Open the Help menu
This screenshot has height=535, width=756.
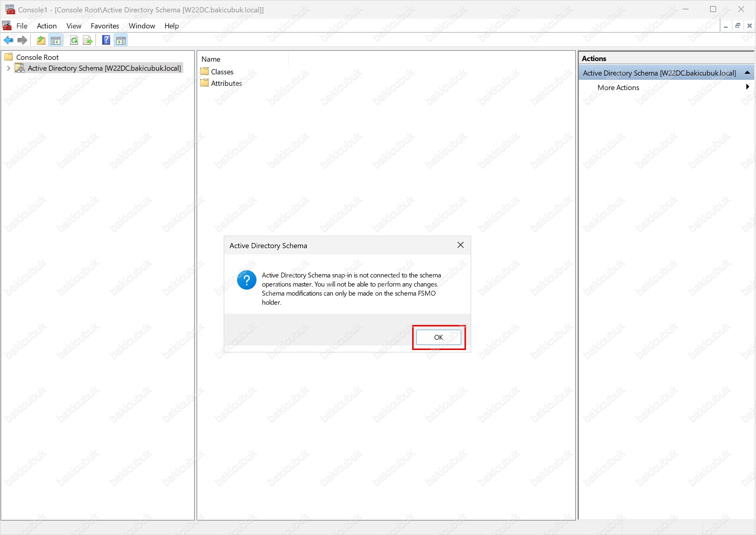[172, 26]
